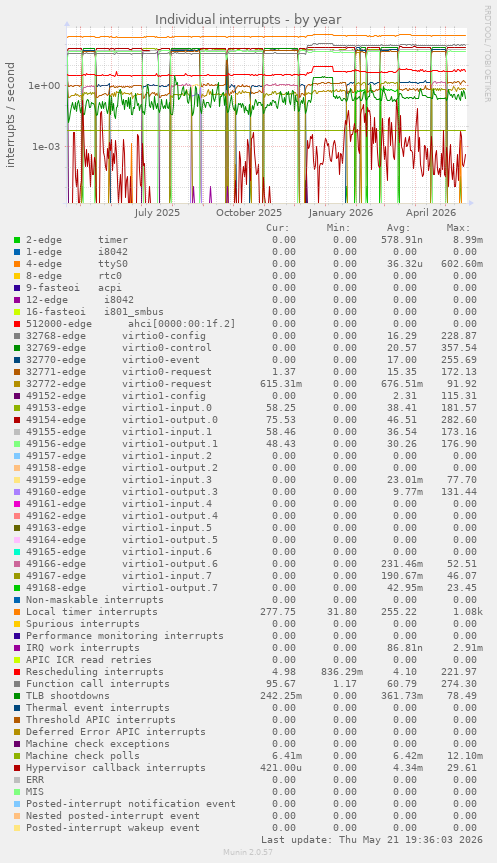This screenshot has width=497, height=863.
Task: Select the virtio1-input.0 legend entry
Action: [x=119, y=408]
